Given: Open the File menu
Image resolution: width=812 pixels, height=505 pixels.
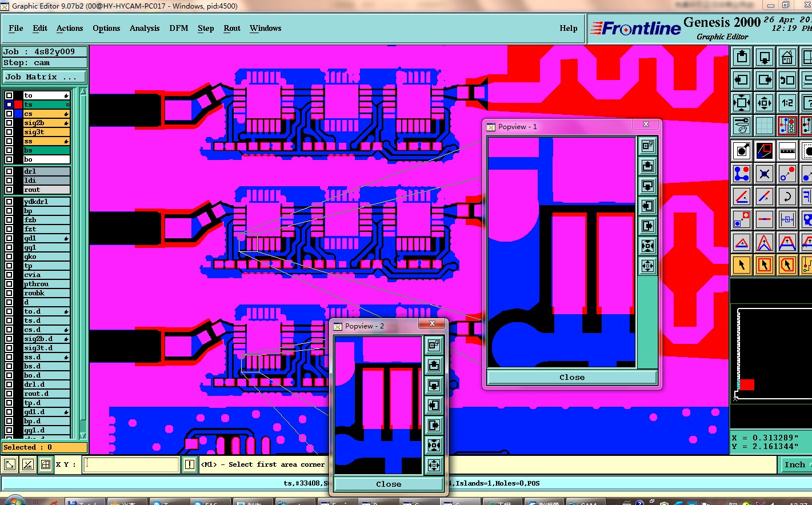Looking at the screenshot, I should pos(16,28).
